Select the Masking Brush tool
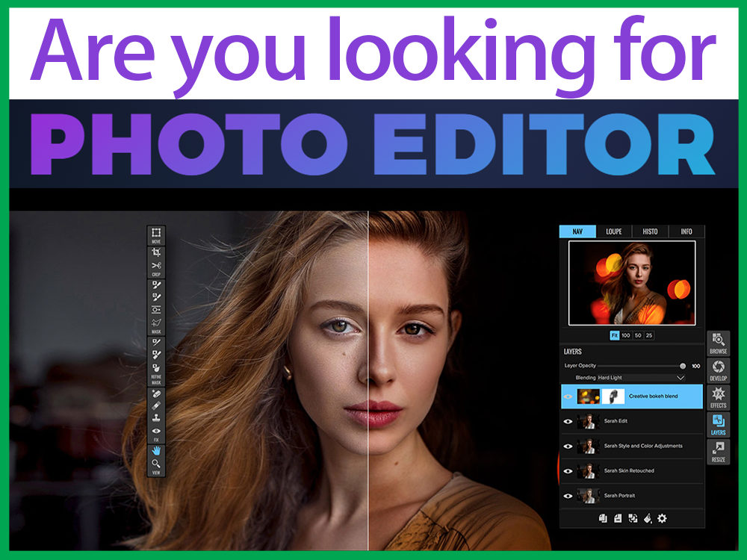747x560 pixels. click(x=155, y=283)
